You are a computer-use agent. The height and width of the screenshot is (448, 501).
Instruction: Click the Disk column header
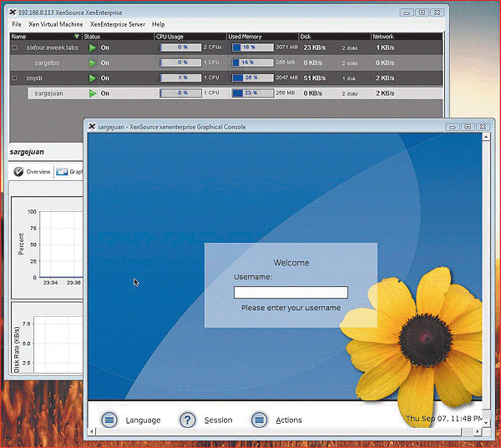pyautogui.click(x=335, y=37)
